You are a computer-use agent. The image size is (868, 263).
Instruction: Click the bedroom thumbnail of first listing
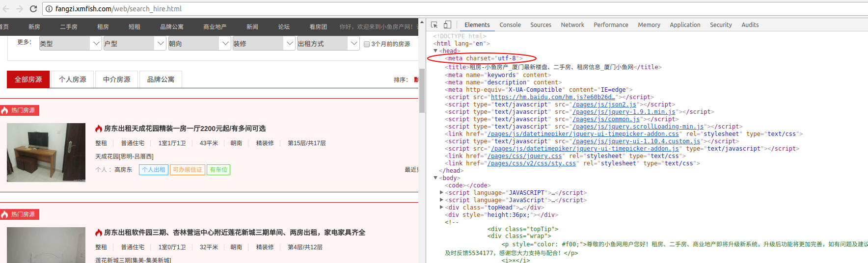pos(46,153)
